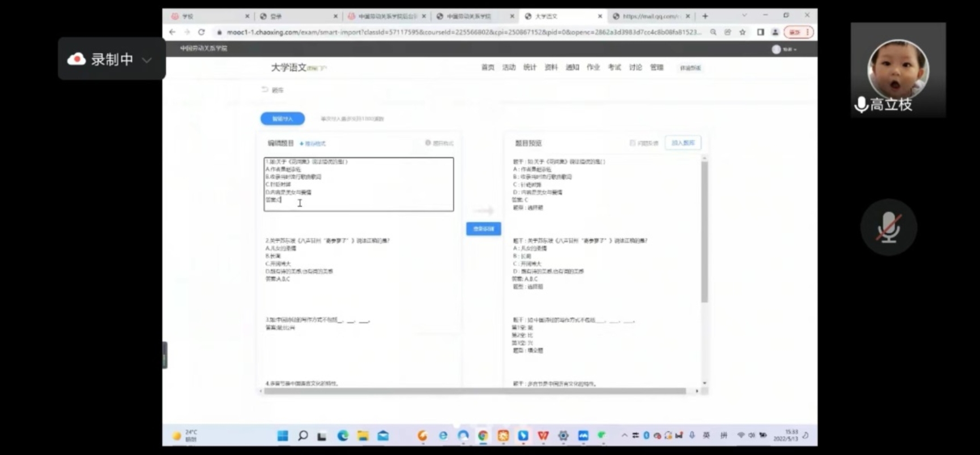Open 管理 in course navigation

coord(657,67)
